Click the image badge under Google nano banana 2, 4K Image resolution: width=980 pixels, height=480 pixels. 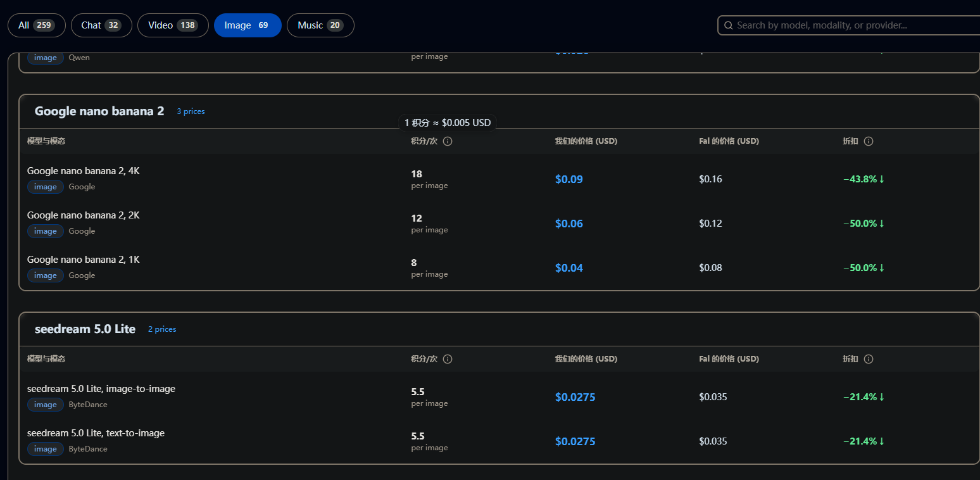coord(45,187)
